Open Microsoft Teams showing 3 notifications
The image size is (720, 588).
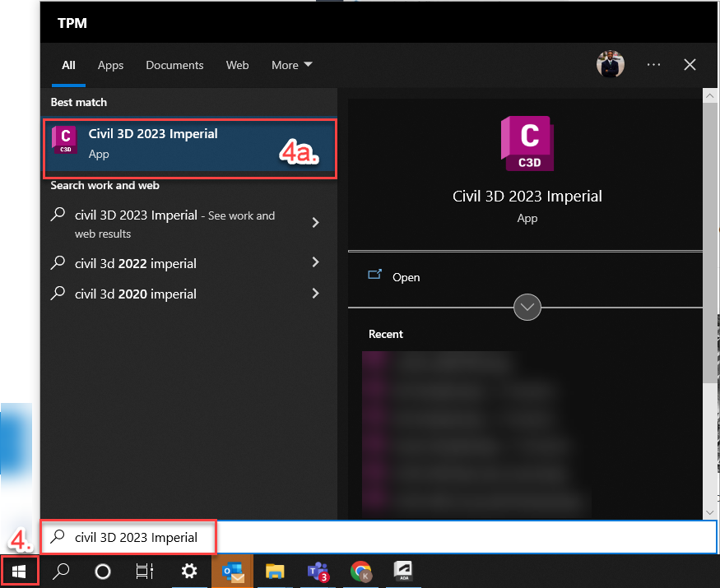(x=318, y=571)
